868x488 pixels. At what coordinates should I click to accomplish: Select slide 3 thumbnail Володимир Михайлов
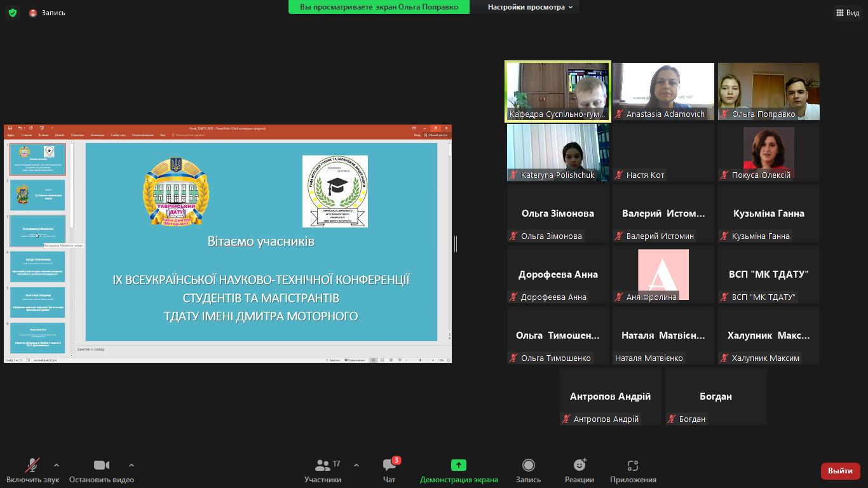tap(37, 231)
